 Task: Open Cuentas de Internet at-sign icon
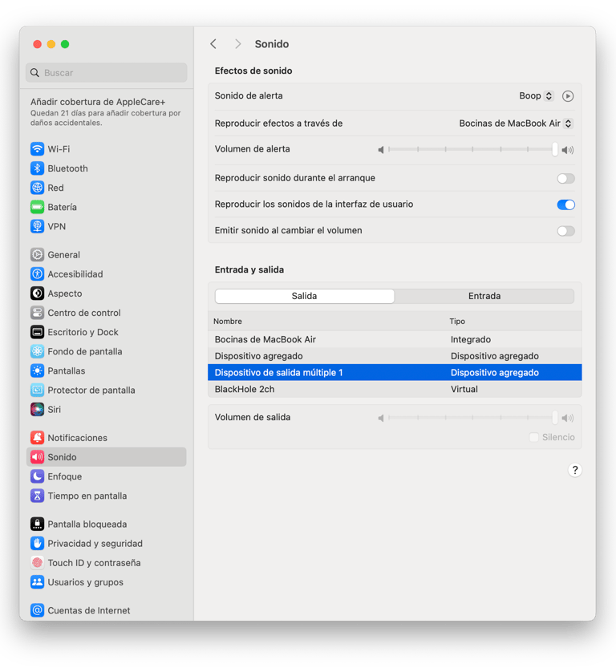pos(37,610)
